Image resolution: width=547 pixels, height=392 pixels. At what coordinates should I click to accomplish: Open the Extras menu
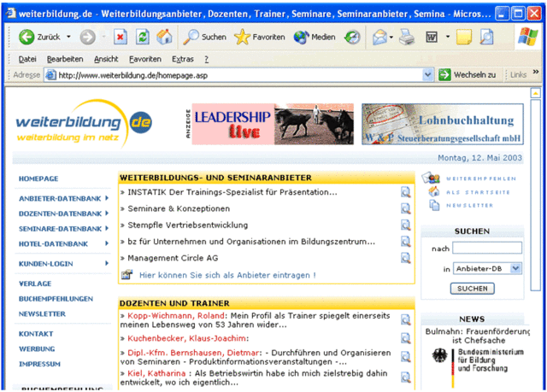[183, 59]
